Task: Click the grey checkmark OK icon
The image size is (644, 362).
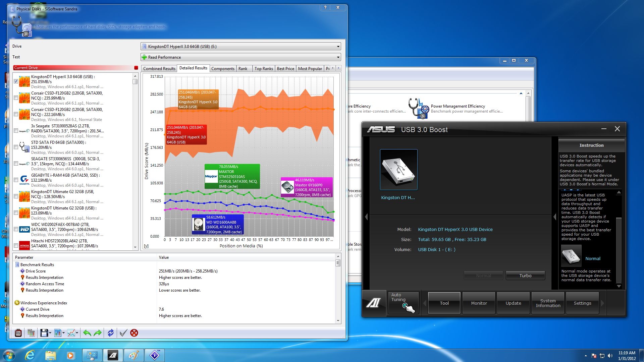Action: pyautogui.click(x=123, y=333)
